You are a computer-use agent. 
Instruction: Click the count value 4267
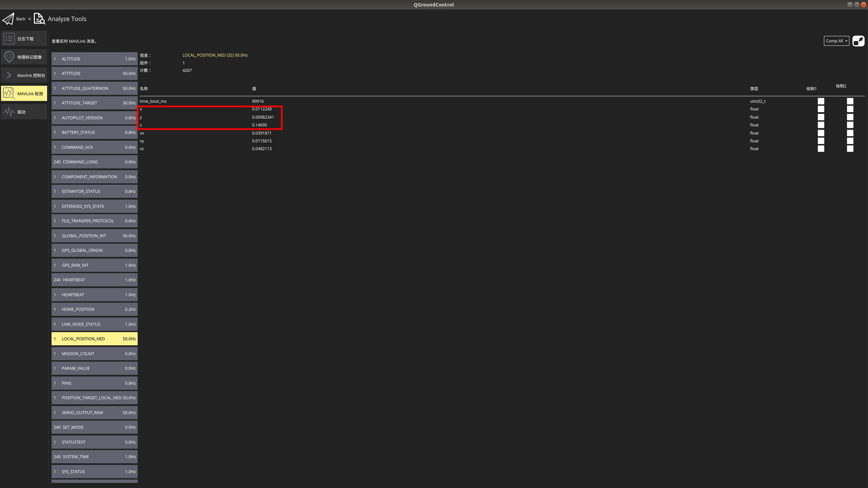click(x=187, y=70)
